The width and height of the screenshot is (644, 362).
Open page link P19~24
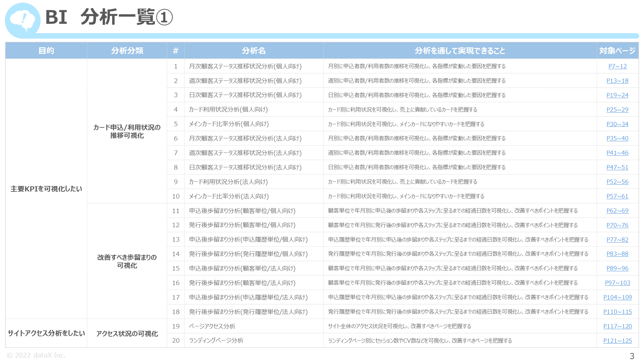tap(617, 95)
